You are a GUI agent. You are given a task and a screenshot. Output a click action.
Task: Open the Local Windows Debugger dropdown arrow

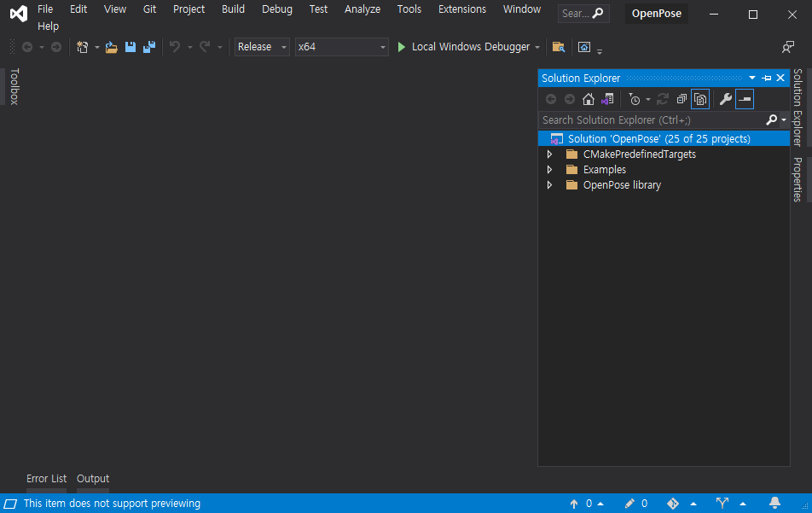537,48
